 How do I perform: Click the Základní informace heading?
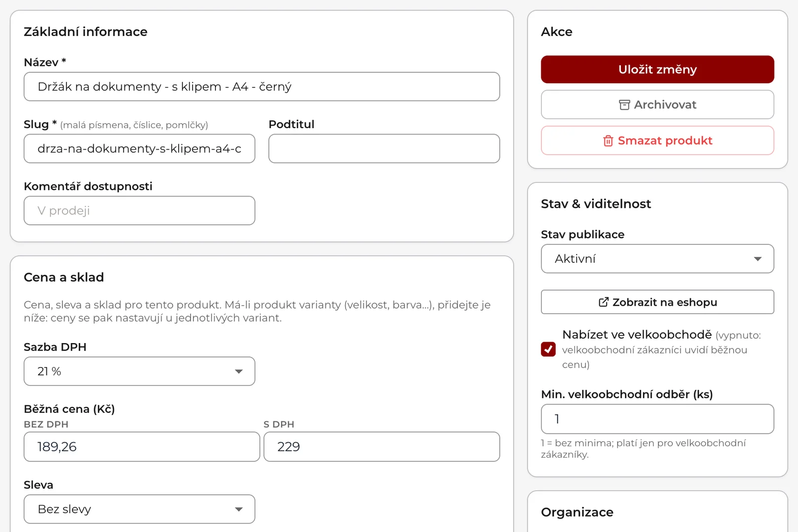pos(86,32)
